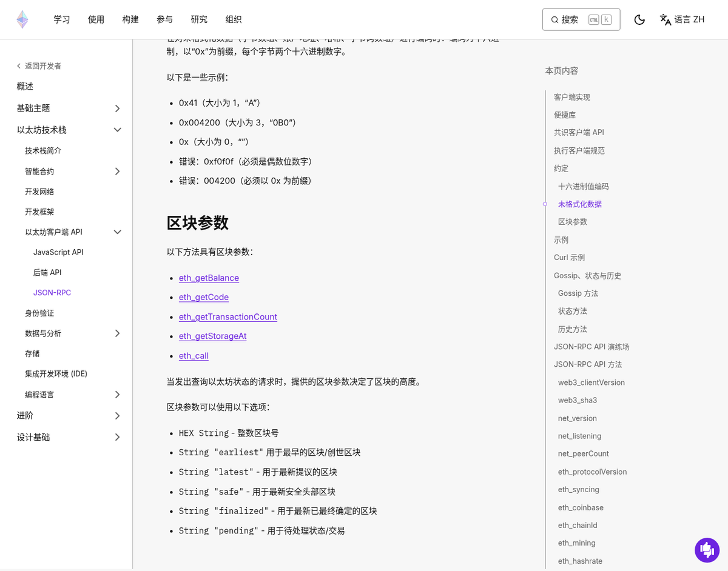Jump to 便捷库 in page contents

point(565,115)
